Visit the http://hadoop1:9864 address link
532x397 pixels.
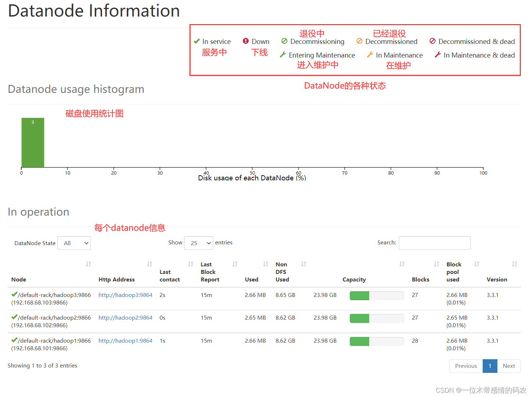click(x=125, y=341)
